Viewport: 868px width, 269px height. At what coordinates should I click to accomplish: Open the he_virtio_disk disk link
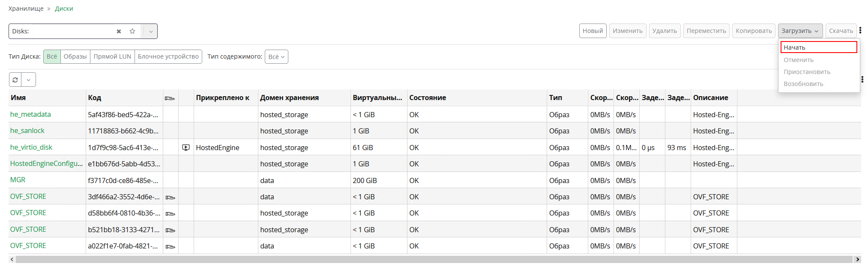[x=31, y=147]
